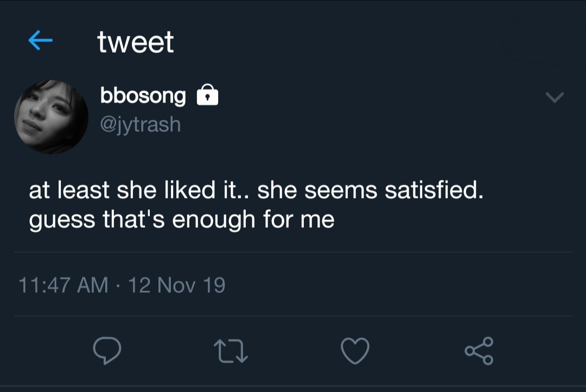The width and height of the screenshot is (586, 392).
Task: Visit the @jytrash handle
Action: (140, 125)
